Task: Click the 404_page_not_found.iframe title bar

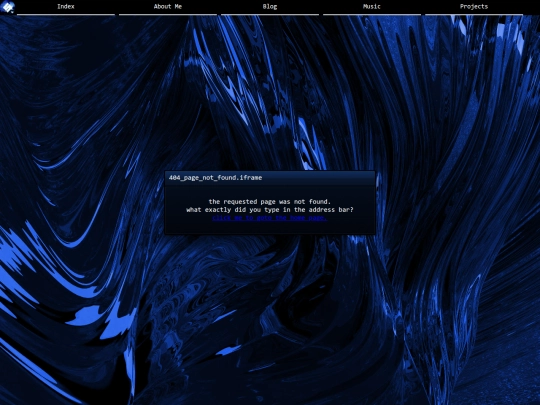Action: [x=270, y=178]
